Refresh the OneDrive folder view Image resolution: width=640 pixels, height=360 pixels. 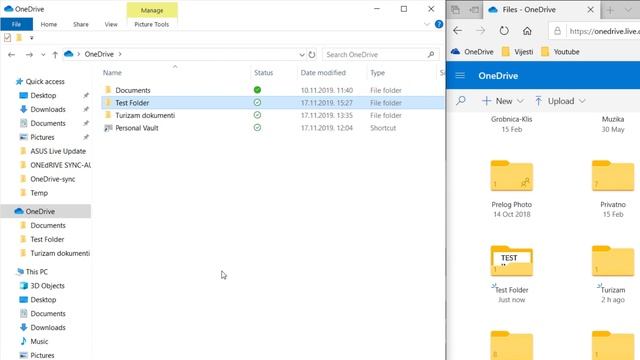click(x=312, y=54)
